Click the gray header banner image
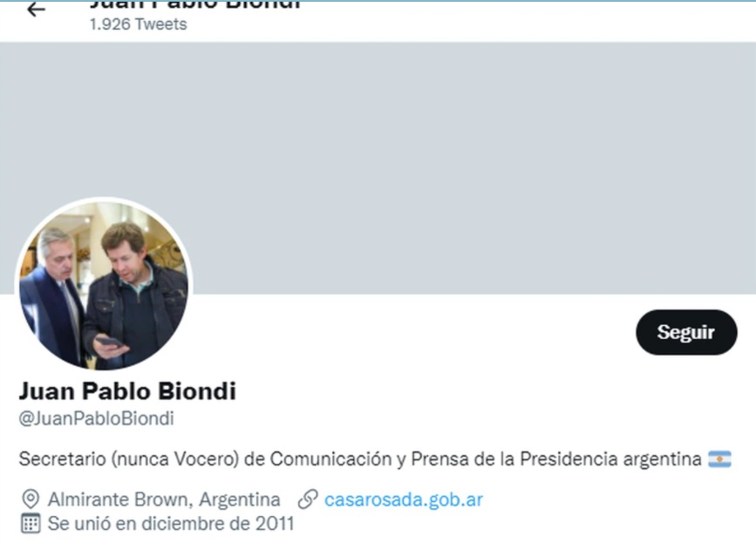The width and height of the screenshot is (756, 543). coord(378,145)
